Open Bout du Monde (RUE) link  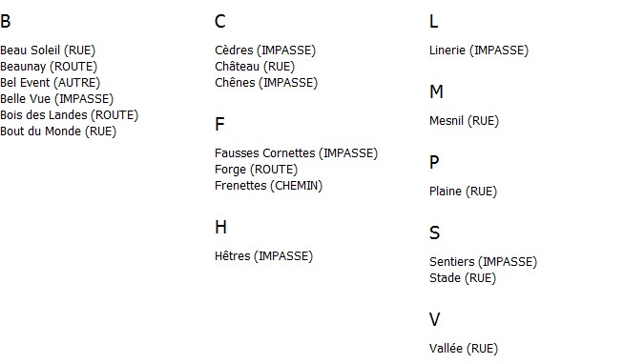[x=58, y=131]
